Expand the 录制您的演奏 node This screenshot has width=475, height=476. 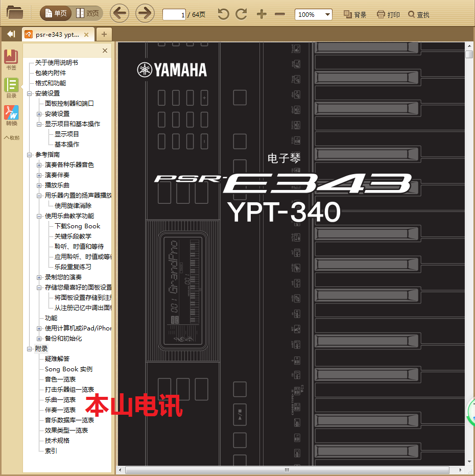[x=39, y=277]
